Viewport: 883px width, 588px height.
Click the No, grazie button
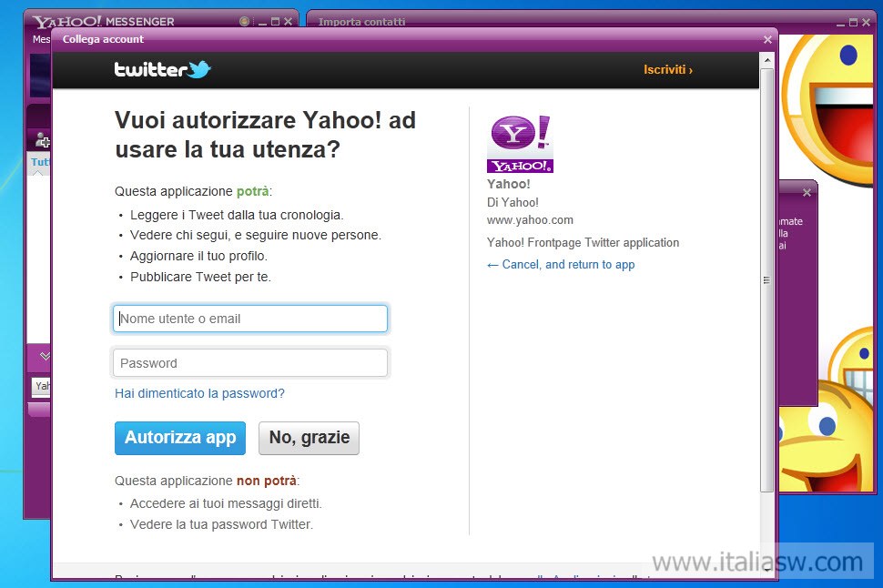pos(309,438)
